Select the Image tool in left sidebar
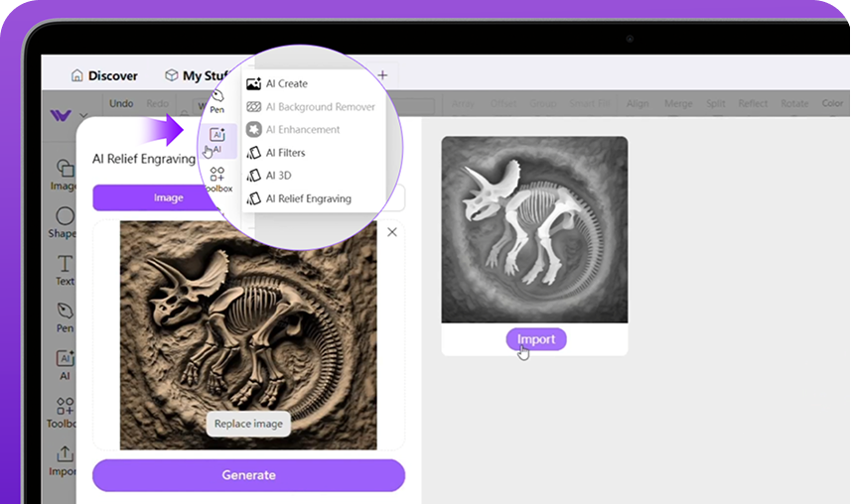Screen dimensions: 852x504 click(x=65, y=175)
